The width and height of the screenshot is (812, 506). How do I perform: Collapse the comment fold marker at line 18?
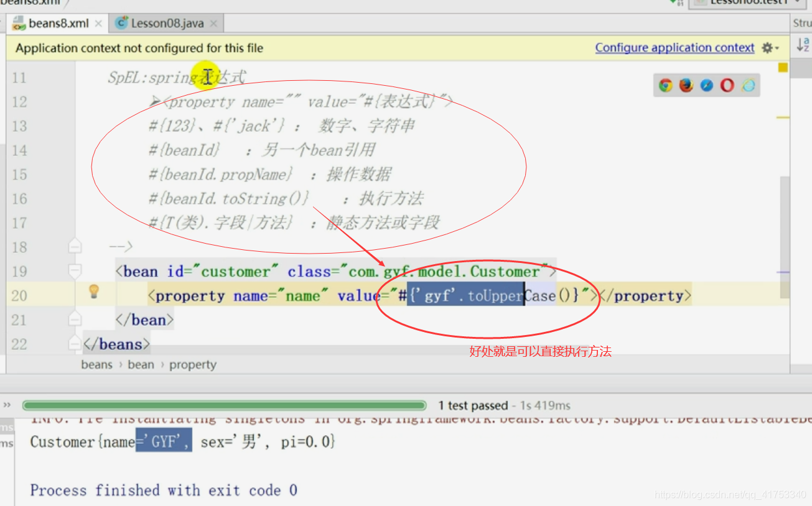tap(75, 247)
